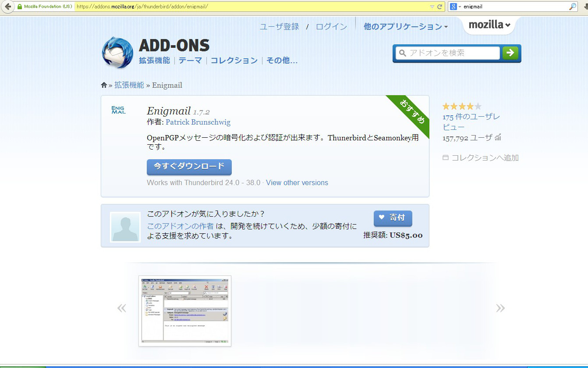This screenshot has height=368, width=588.
Task: Click the このアドオンの作者 link
Action: 181,226
